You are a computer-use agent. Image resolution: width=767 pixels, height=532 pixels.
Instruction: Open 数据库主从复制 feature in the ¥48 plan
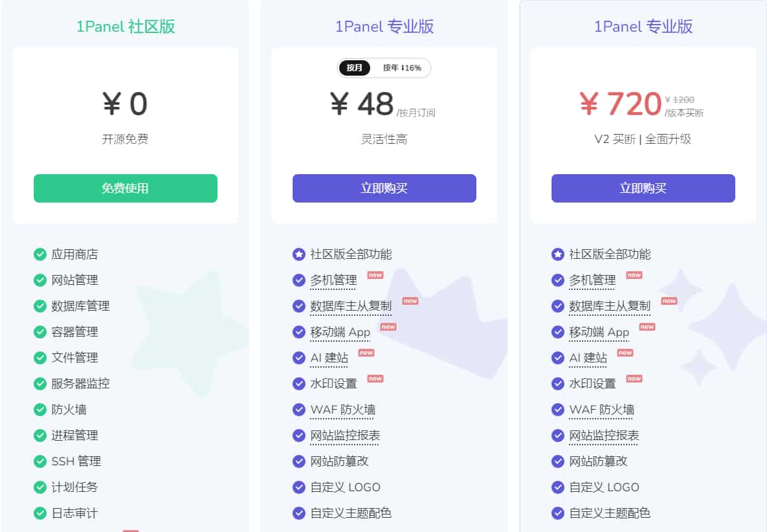tap(351, 306)
